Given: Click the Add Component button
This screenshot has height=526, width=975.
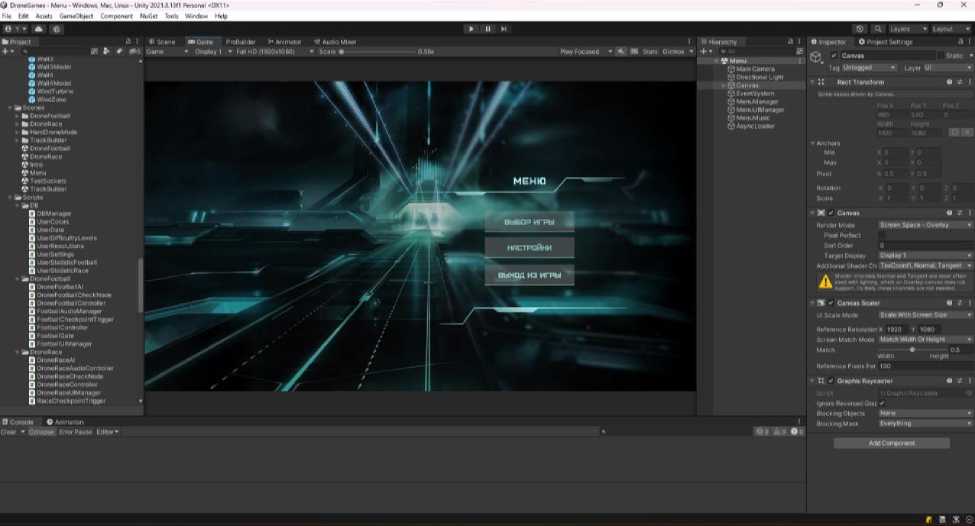Looking at the screenshot, I should pos(890,443).
